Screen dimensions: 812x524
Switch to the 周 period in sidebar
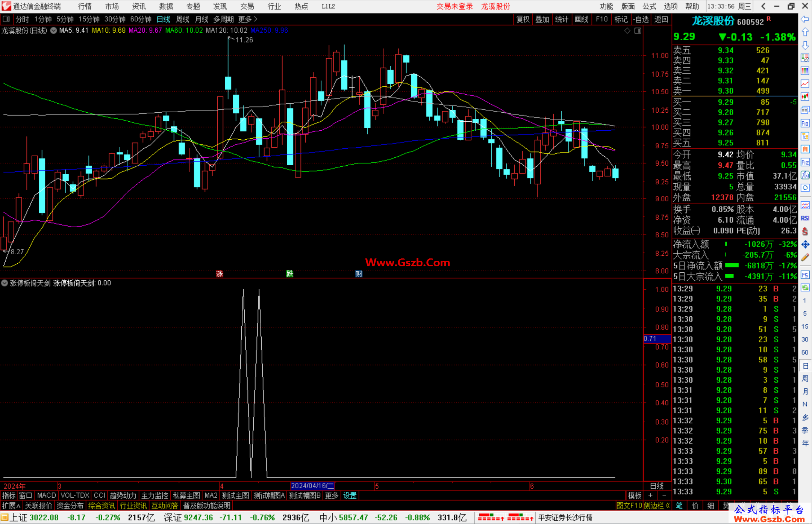click(805, 378)
